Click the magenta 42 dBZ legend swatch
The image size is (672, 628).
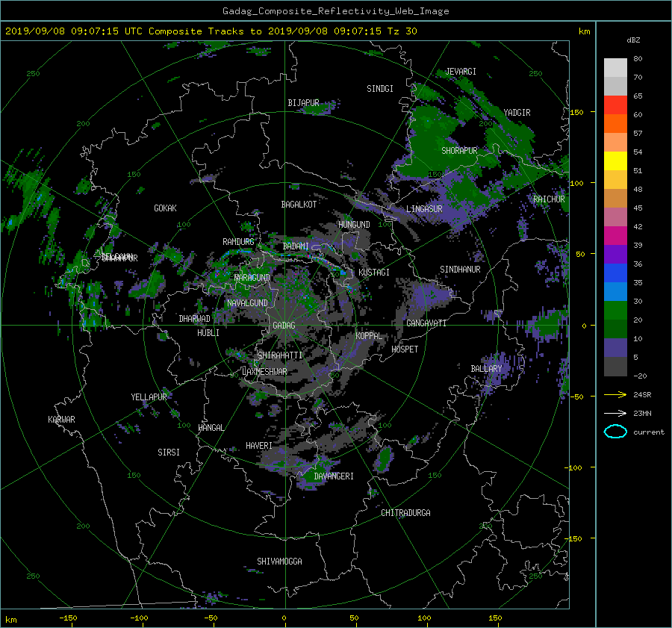615,235
